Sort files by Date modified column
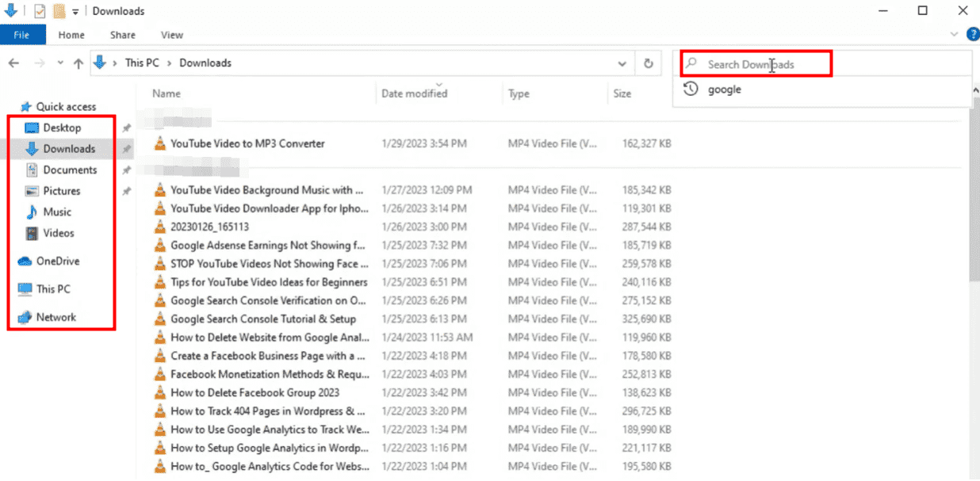This screenshot has height=481, width=980. coord(414,94)
